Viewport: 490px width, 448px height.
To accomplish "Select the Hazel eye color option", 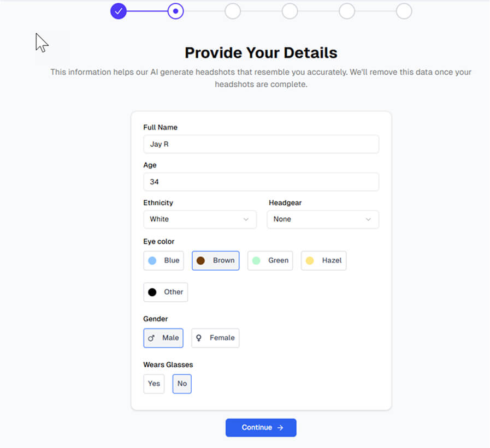I will pyautogui.click(x=323, y=260).
